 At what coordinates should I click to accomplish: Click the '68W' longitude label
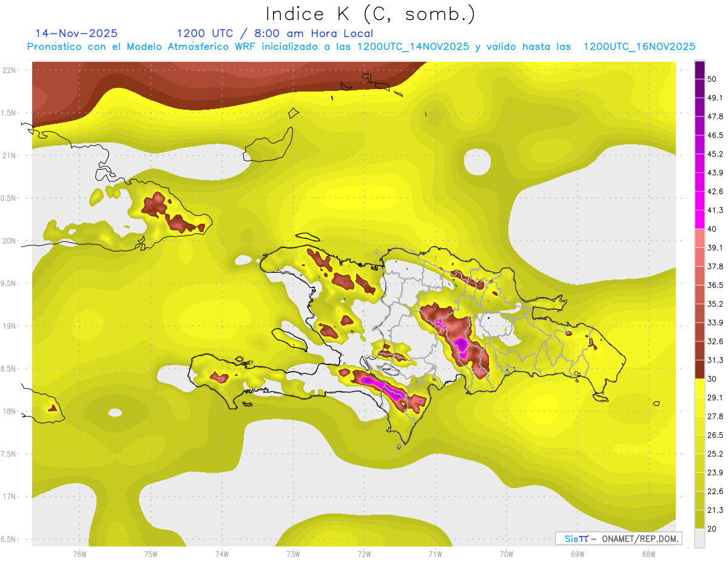pos(648,554)
